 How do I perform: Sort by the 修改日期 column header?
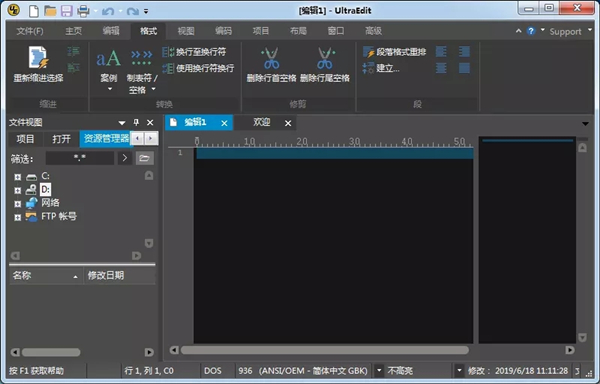pyautogui.click(x=120, y=275)
